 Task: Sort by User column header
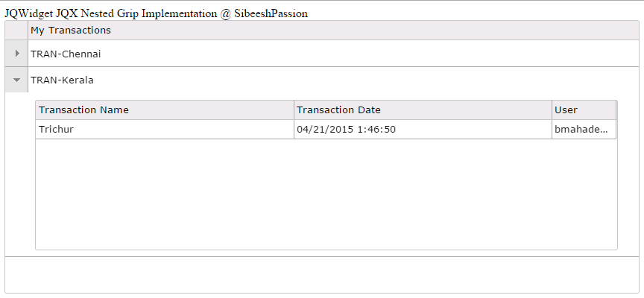point(566,110)
